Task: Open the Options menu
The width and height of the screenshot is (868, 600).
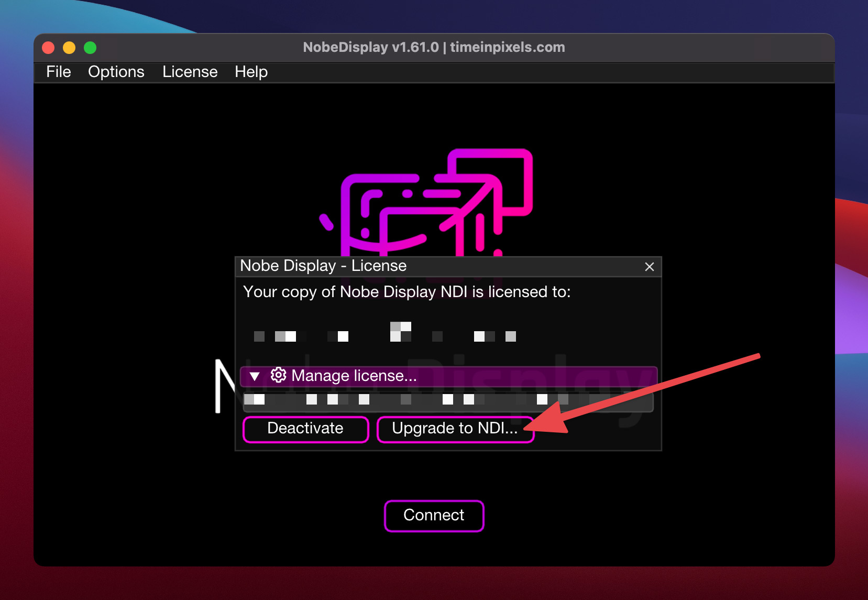Action: (116, 72)
